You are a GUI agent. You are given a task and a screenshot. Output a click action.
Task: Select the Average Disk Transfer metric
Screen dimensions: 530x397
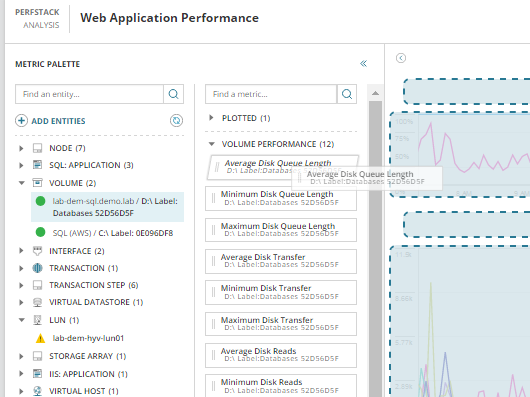click(x=281, y=261)
